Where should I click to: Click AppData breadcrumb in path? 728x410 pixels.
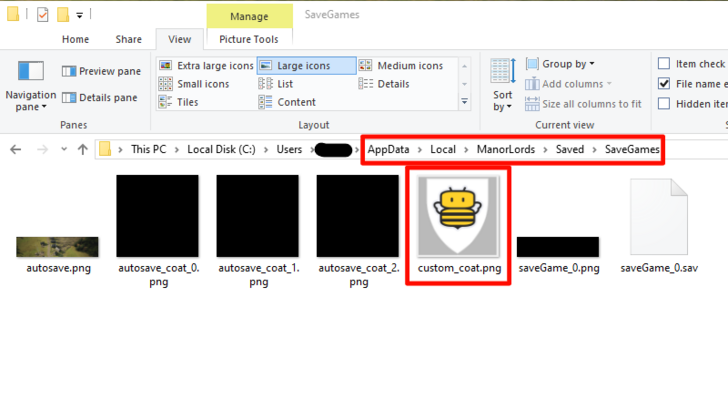click(389, 150)
